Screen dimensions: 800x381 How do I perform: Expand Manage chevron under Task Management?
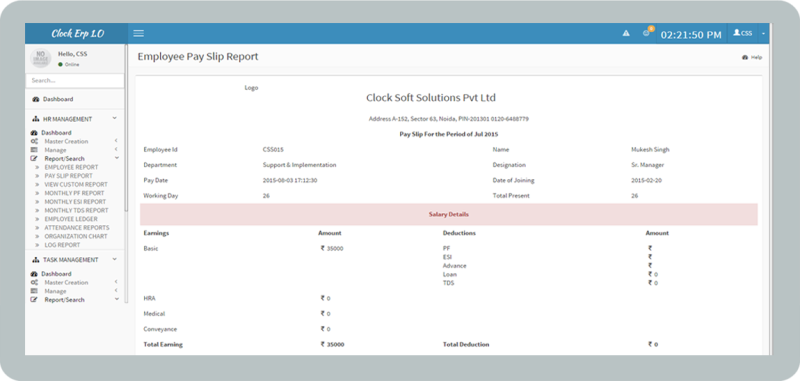click(x=116, y=291)
